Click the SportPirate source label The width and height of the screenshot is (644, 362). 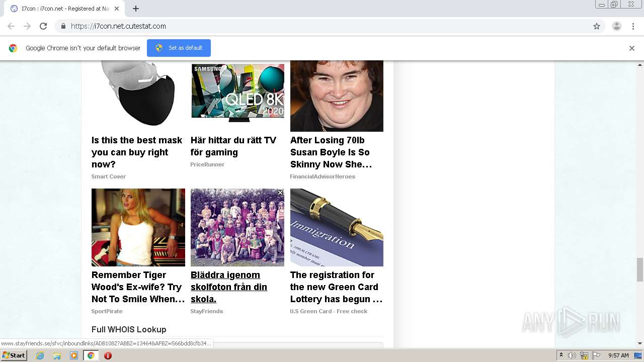click(107, 311)
